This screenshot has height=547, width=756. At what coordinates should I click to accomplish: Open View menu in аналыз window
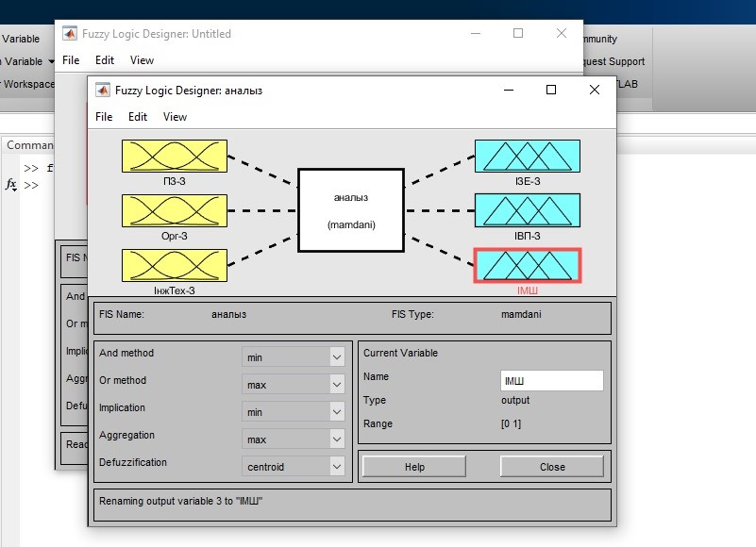click(175, 117)
